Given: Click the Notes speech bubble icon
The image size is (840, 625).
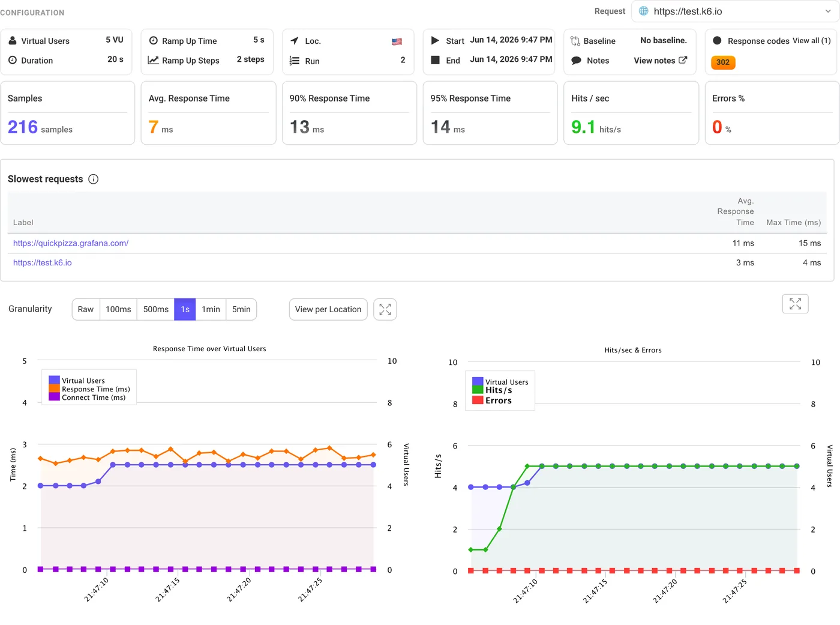Looking at the screenshot, I should (x=576, y=61).
